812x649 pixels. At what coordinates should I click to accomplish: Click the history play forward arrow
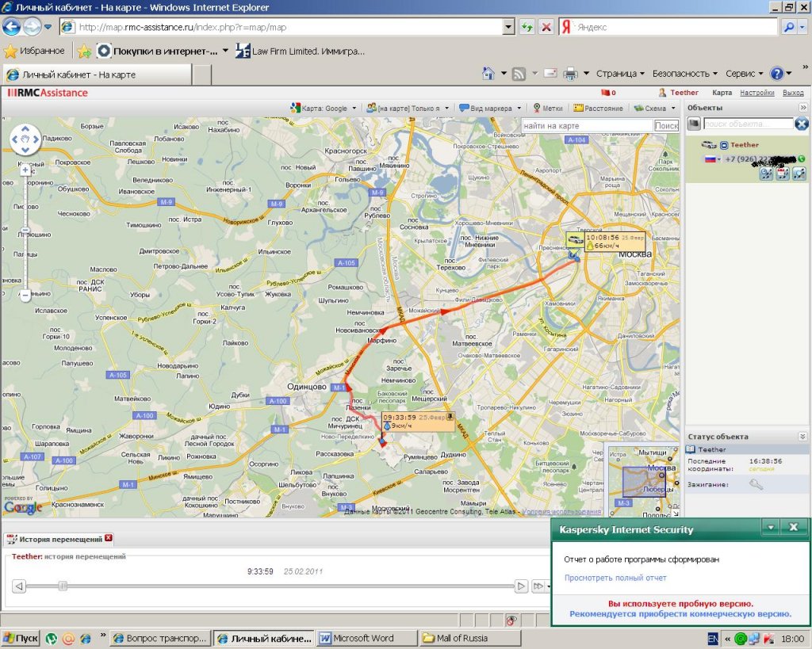coord(521,586)
